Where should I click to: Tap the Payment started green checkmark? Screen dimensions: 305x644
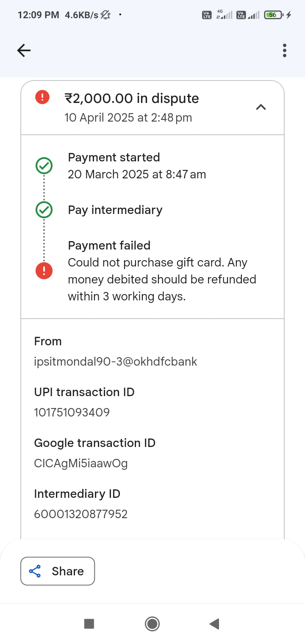[x=44, y=166]
